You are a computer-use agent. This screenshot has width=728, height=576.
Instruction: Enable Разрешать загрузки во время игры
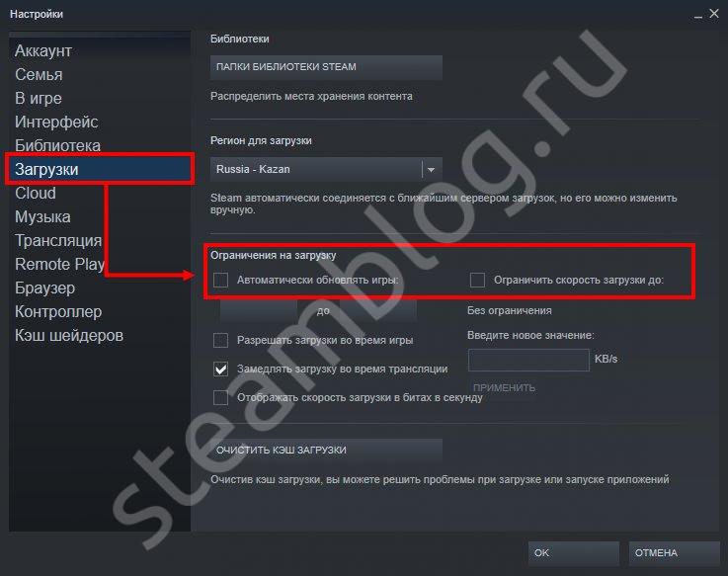point(220,340)
